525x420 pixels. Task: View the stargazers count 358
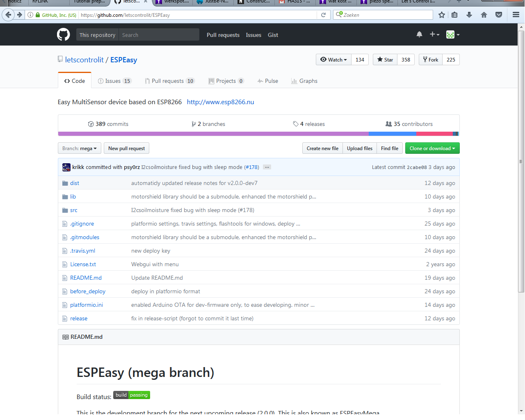tap(406, 59)
